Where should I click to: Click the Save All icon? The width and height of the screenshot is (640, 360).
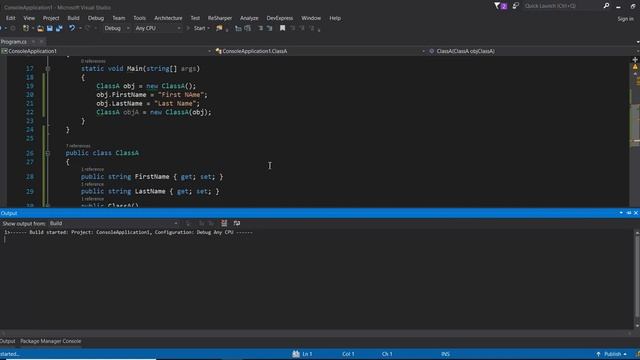point(59,28)
